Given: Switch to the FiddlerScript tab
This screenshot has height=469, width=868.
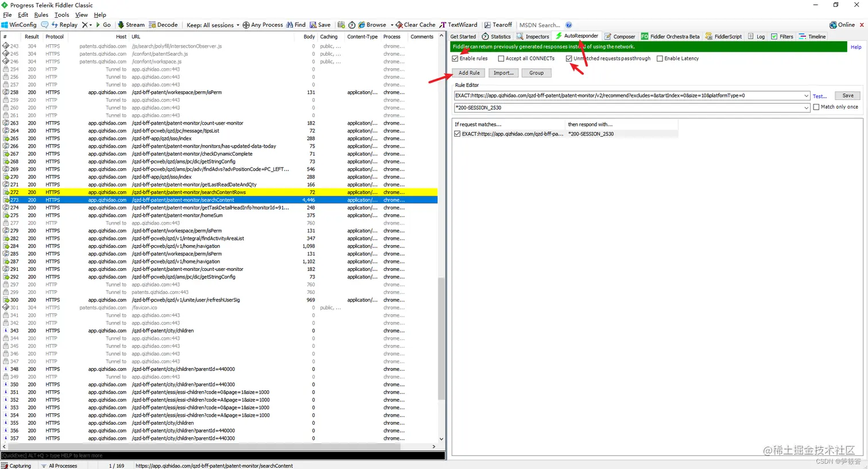Looking at the screenshot, I should click(x=723, y=36).
